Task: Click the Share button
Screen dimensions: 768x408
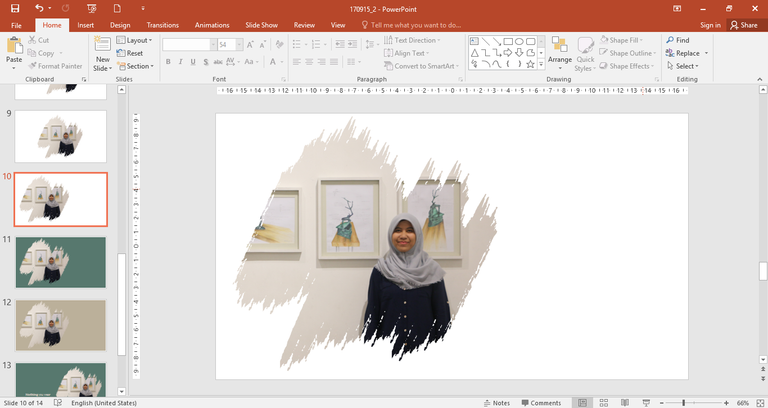Action: [744, 25]
